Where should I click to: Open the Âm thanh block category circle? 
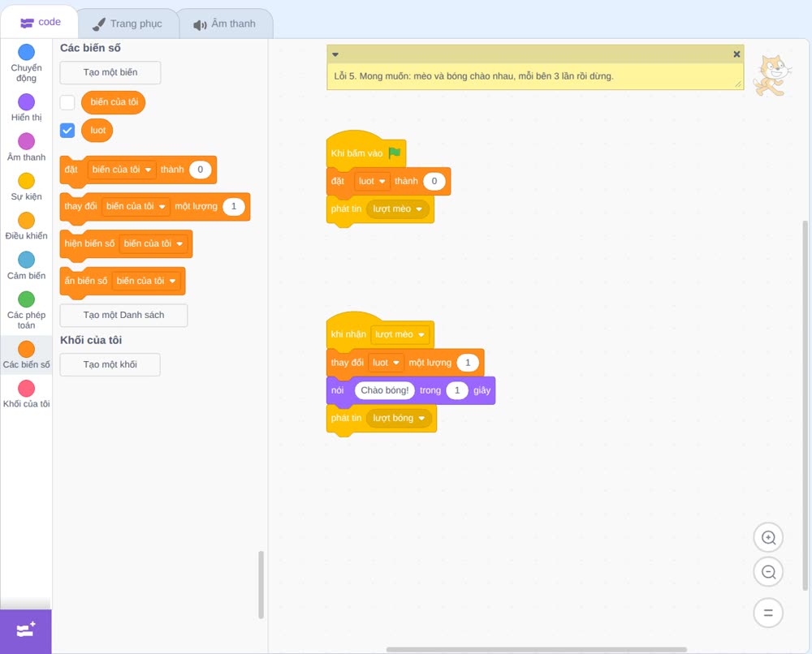(27, 141)
